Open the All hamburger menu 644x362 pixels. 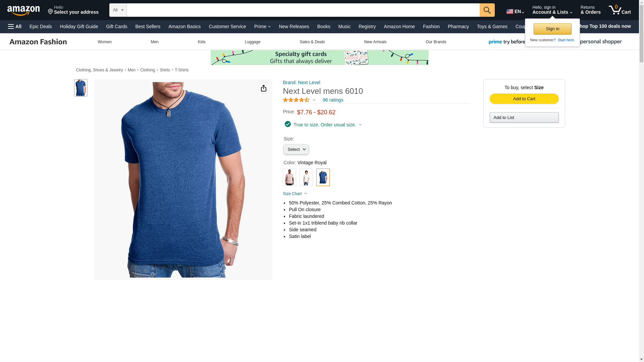(x=15, y=26)
